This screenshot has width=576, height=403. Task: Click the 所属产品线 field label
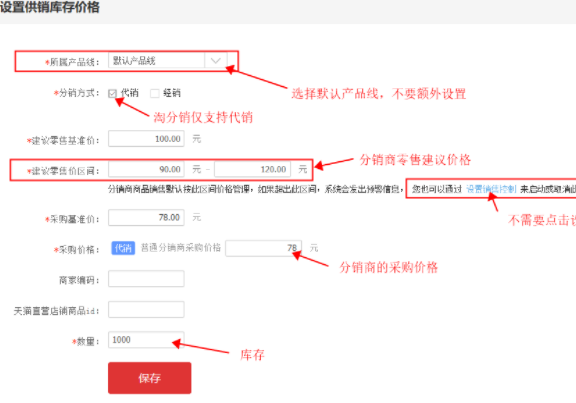(72, 62)
